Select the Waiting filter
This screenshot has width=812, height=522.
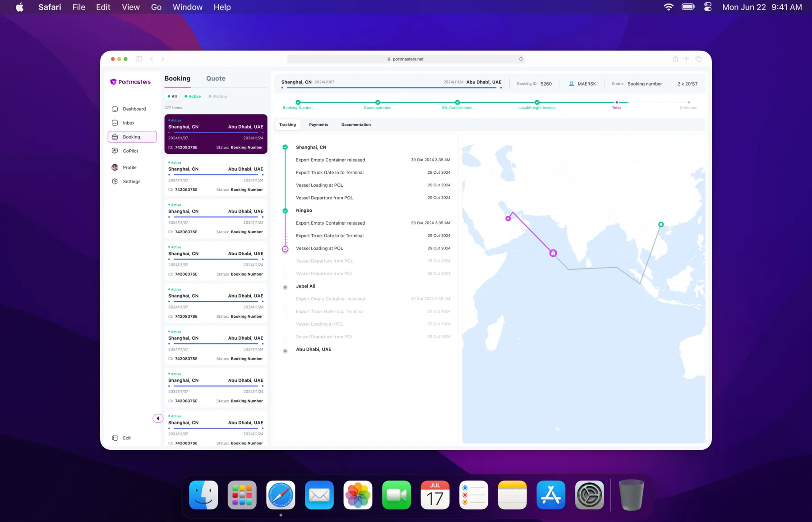tap(218, 96)
